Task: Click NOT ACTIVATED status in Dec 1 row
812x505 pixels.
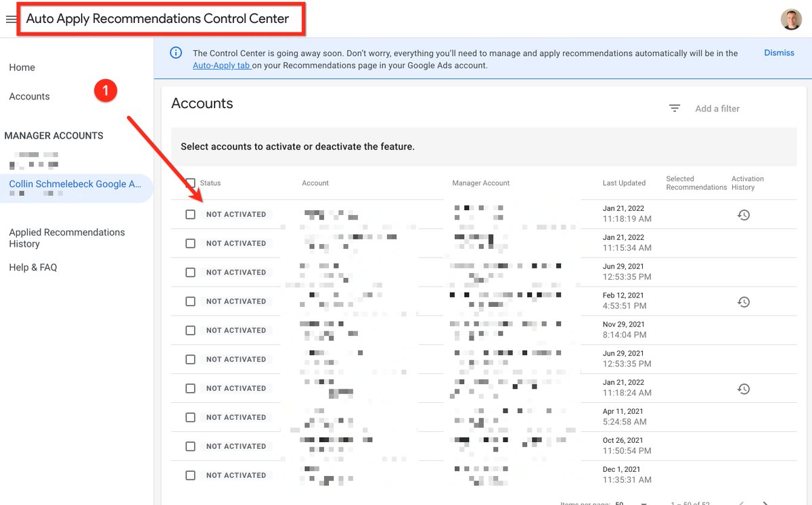Action: [236, 475]
